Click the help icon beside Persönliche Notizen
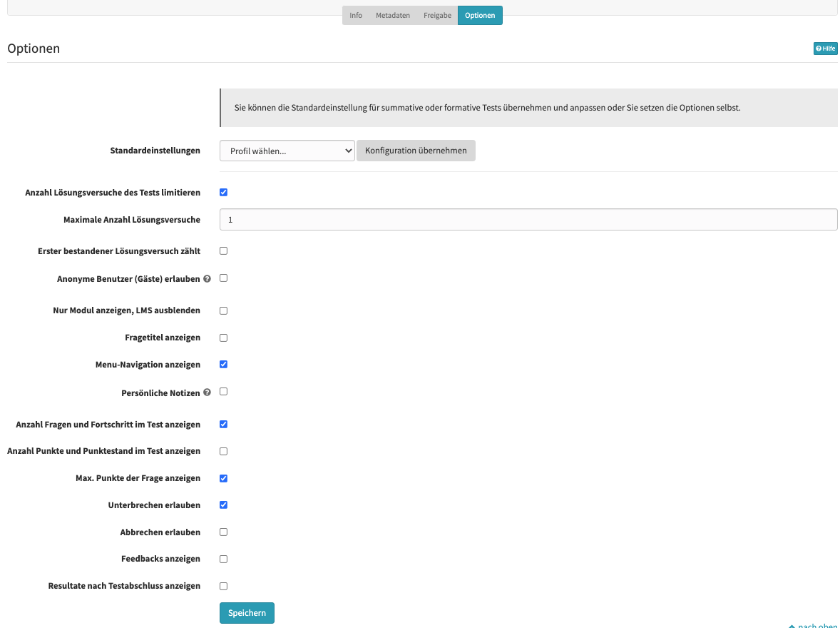840x628 pixels. pos(207,391)
